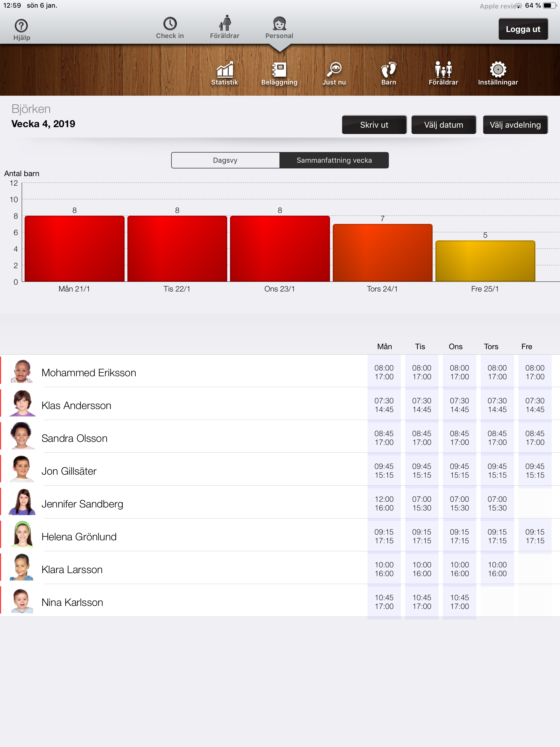Select the Ons 23/1 bar

[280, 249]
